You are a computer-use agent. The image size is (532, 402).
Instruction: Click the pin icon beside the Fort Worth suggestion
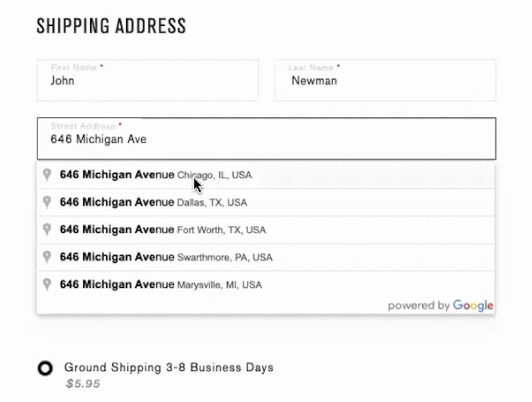(47, 230)
